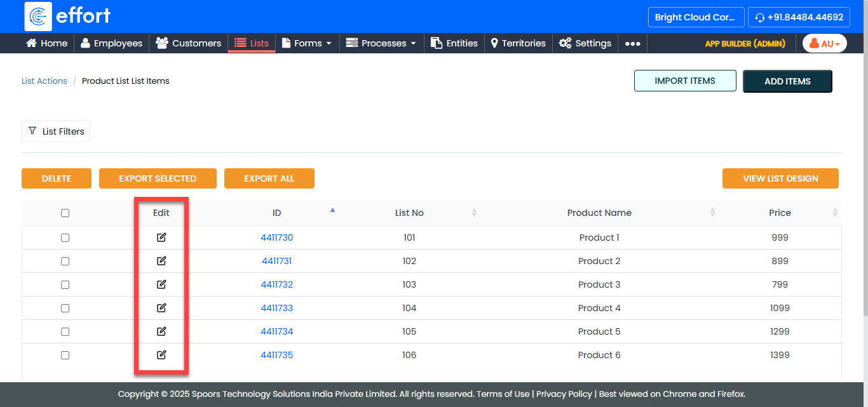This screenshot has height=407, width=868.
Task: Click the edit icon for Product 6
Action: pos(161,355)
